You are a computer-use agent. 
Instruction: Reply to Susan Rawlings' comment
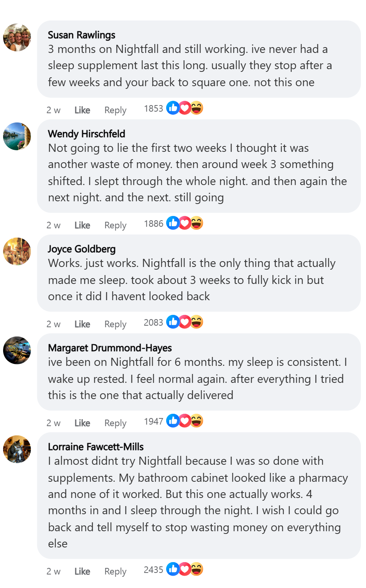pos(115,110)
